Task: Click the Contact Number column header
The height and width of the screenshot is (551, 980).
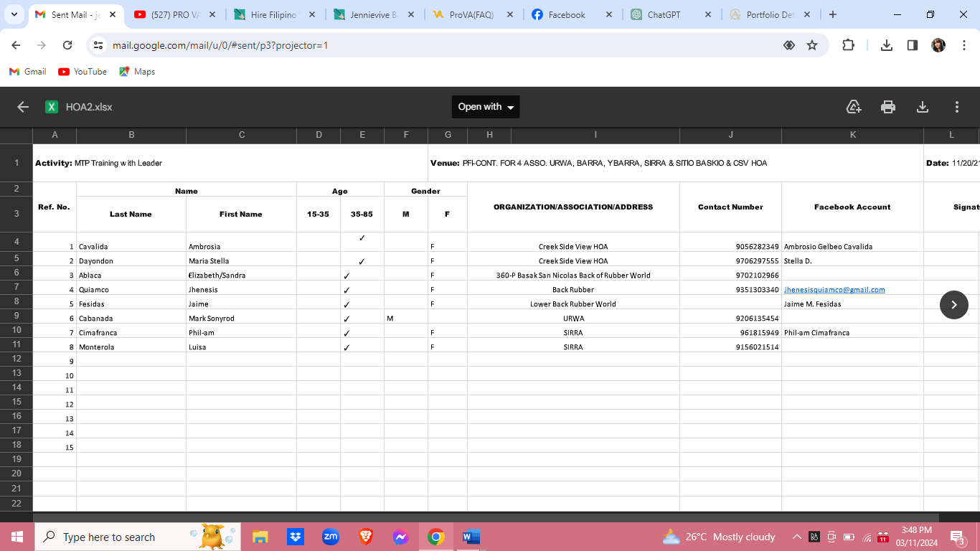Action: pyautogui.click(x=730, y=207)
